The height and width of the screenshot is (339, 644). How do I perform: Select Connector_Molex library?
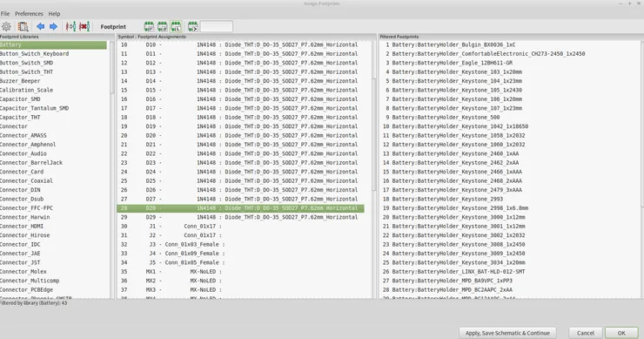53,272
